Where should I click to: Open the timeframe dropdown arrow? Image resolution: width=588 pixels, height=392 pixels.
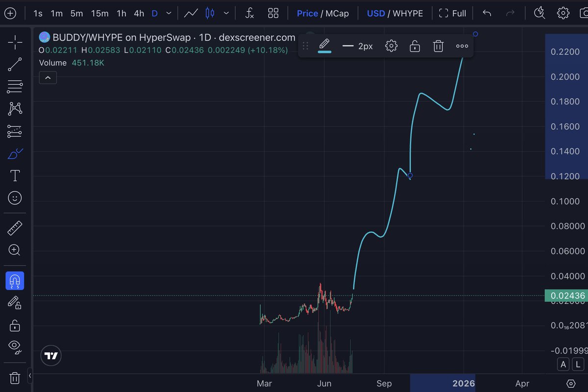pyautogui.click(x=169, y=13)
